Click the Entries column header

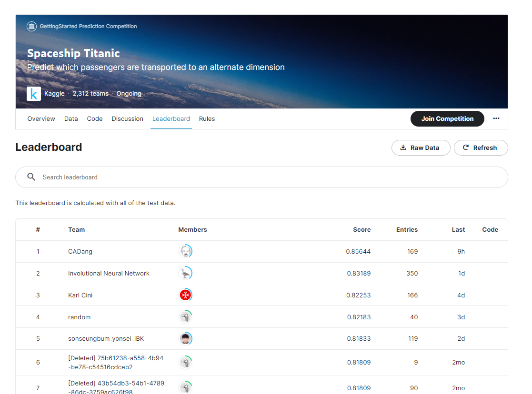click(407, 229)
